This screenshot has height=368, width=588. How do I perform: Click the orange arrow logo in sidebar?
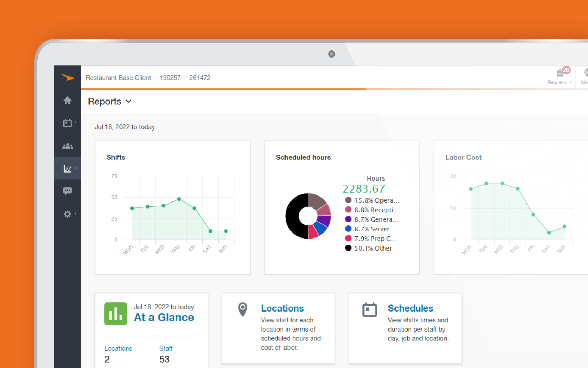pos(67,77)
